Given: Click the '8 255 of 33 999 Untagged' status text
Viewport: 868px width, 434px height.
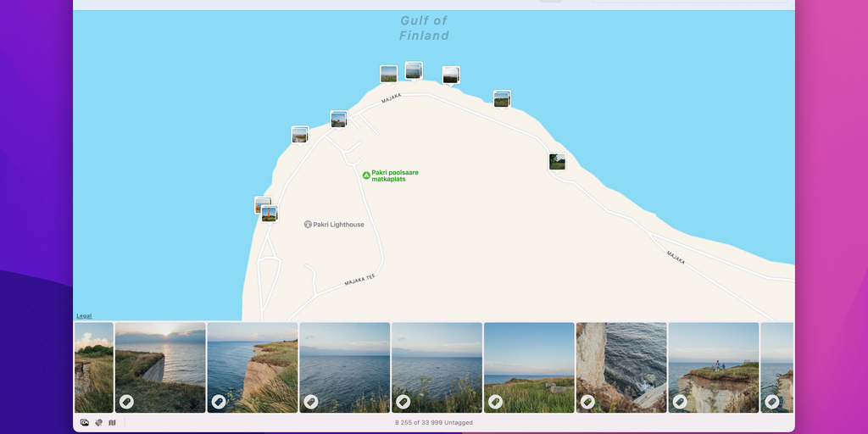Looking at the screenshot, I should point(434,422).
